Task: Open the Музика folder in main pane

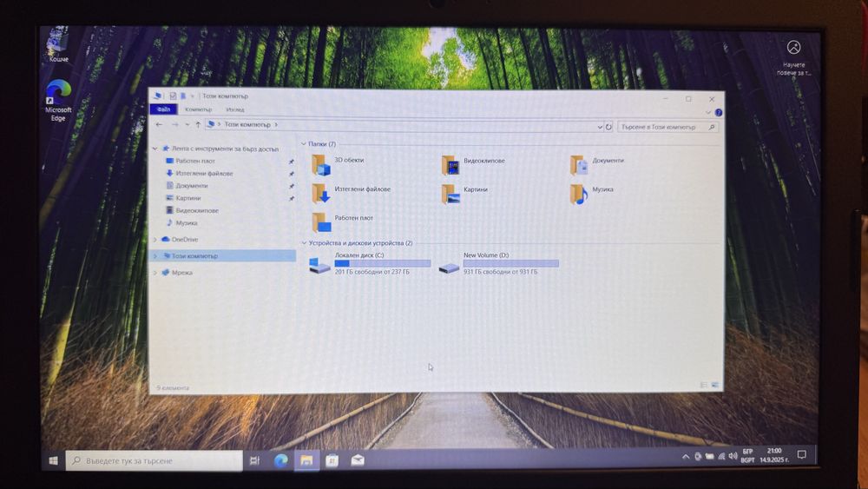Action: (x=592, y=194)
